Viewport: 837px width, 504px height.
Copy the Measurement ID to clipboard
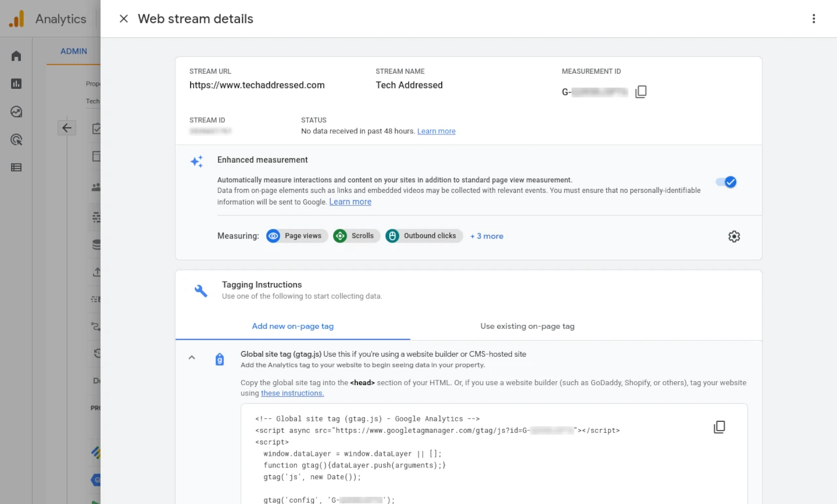641,92
